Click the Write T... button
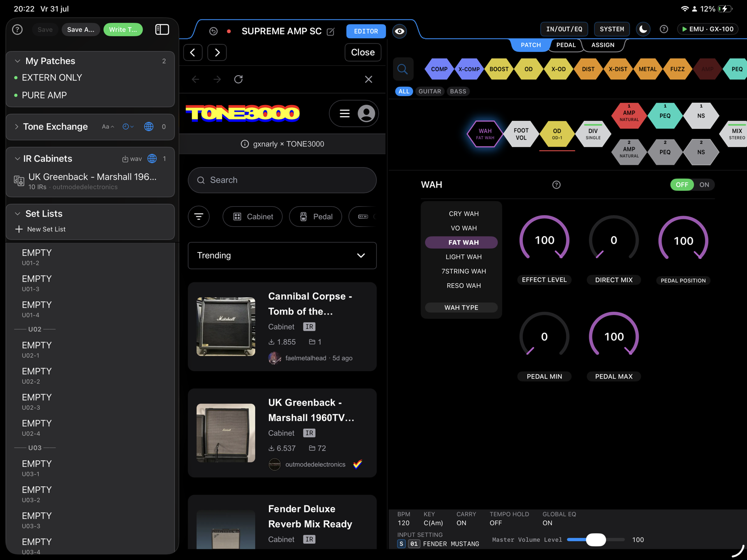The width and height of the screenshot is (747, 560). tap(123, 29)
